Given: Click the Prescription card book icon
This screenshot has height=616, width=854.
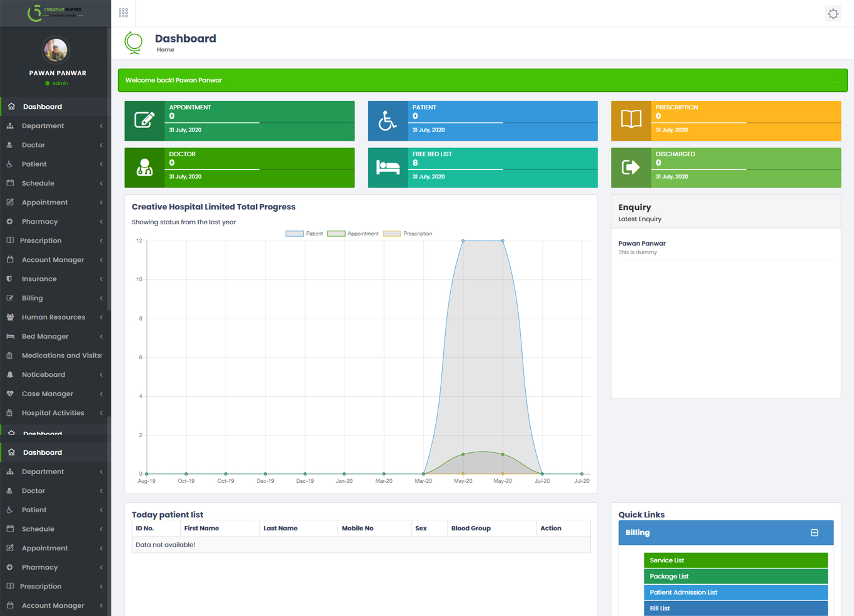Looking at the screenshot, I should 631,119.
